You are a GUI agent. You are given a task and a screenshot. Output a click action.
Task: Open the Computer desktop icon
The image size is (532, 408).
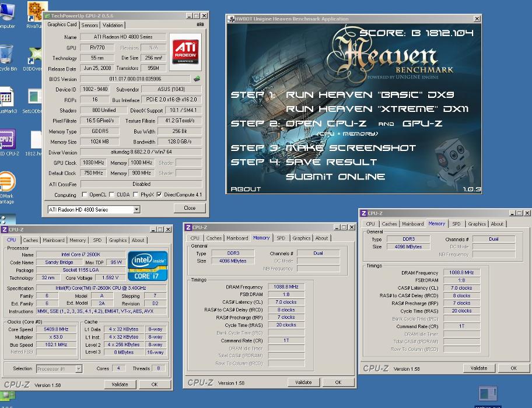point(8,15)
